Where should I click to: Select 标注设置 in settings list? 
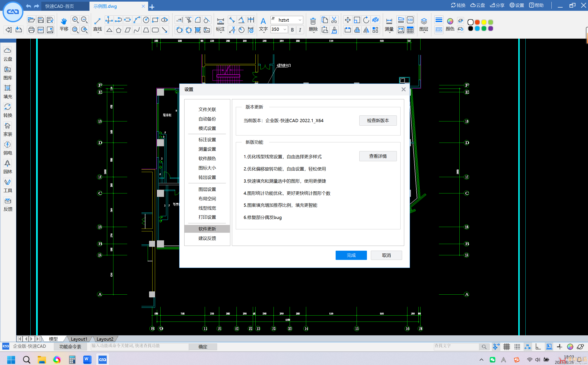[207, 140]
